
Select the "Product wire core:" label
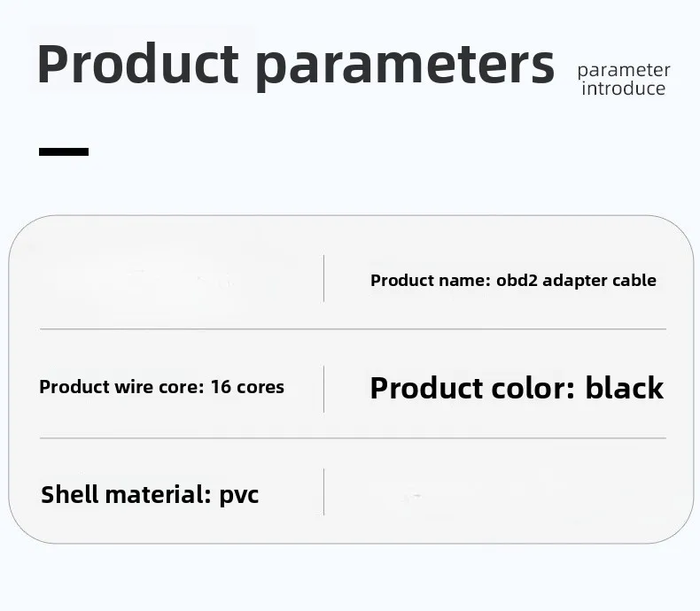122,387
